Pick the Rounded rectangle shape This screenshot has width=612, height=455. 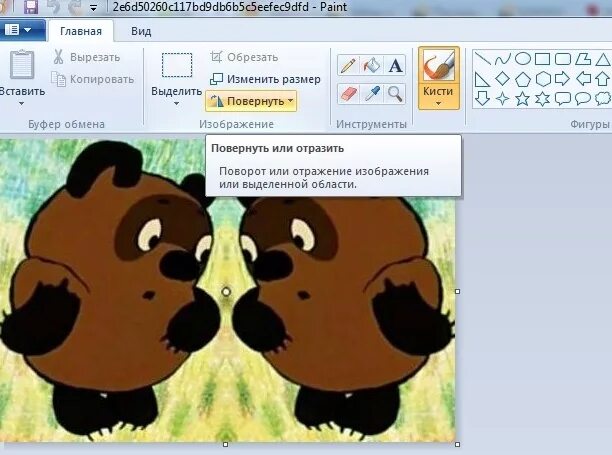click(563, 59)
